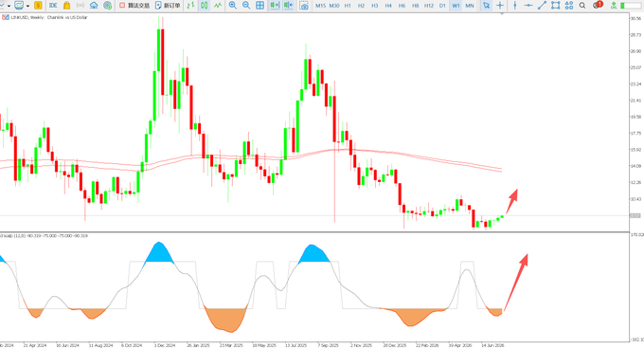Zoom in on the chart
This screenshot has height=349, width=644.
click(232, 6)
